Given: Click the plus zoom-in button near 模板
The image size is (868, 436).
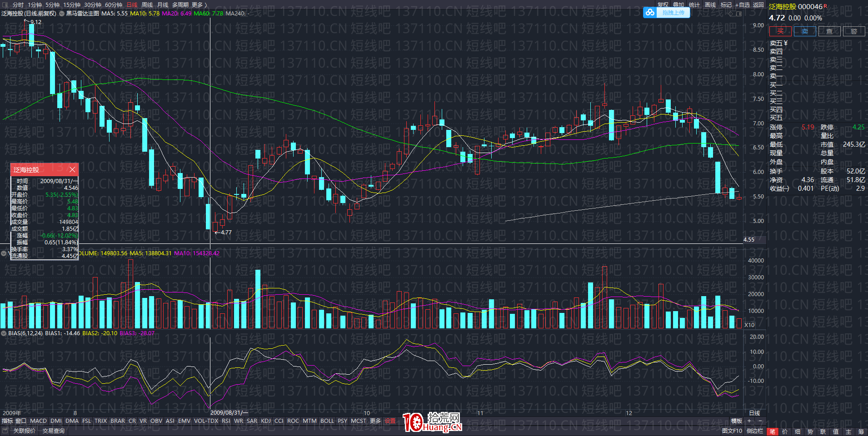Looking at the screenshot, I should click(x=749, y=421).
